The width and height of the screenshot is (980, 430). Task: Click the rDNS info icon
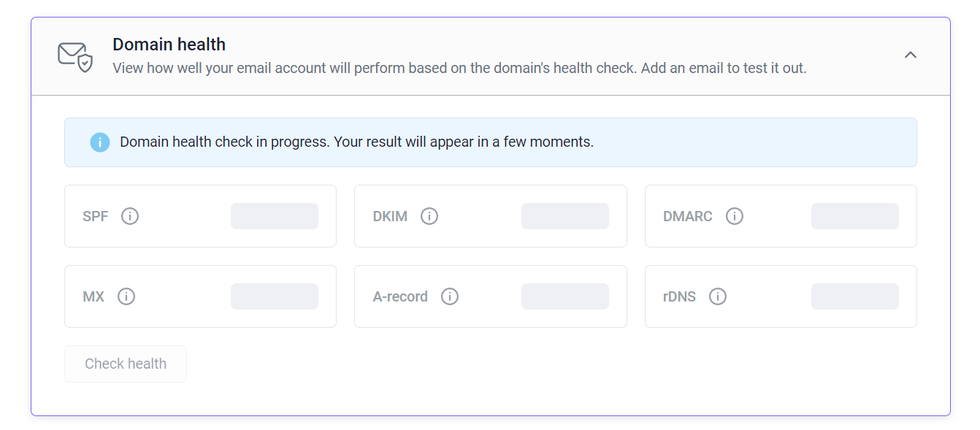tap(718, 296)
